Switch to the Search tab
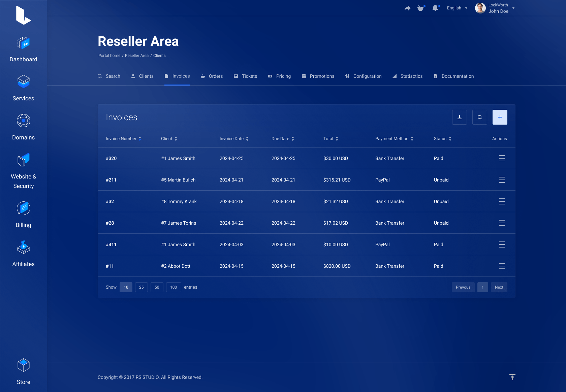Screen dimensions: 566x392 pyautogui.click(x=109, y=76)
